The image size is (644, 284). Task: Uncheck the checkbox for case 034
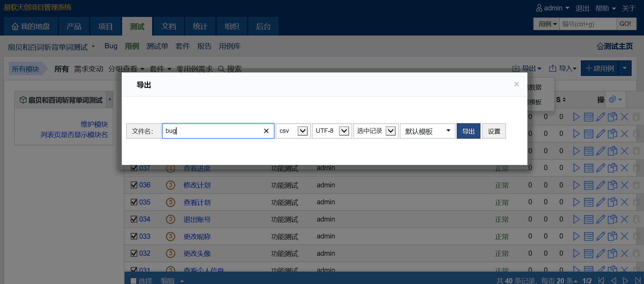(134, 219)
